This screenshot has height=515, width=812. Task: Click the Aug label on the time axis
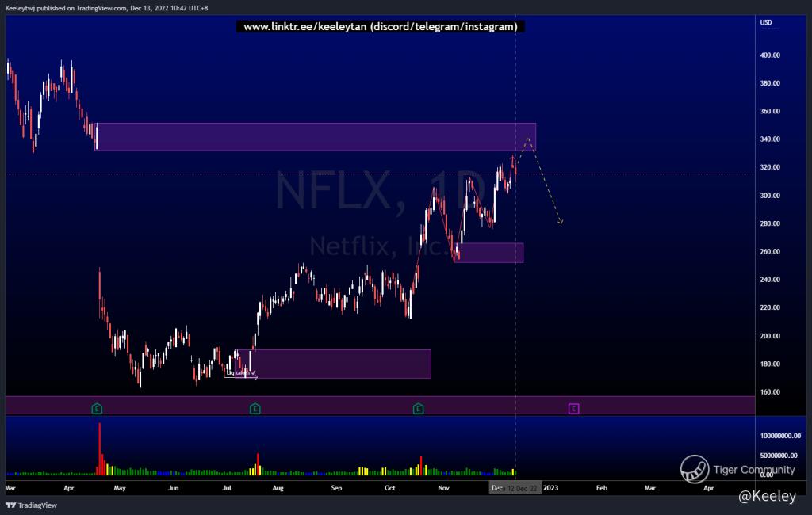(278, 488)
